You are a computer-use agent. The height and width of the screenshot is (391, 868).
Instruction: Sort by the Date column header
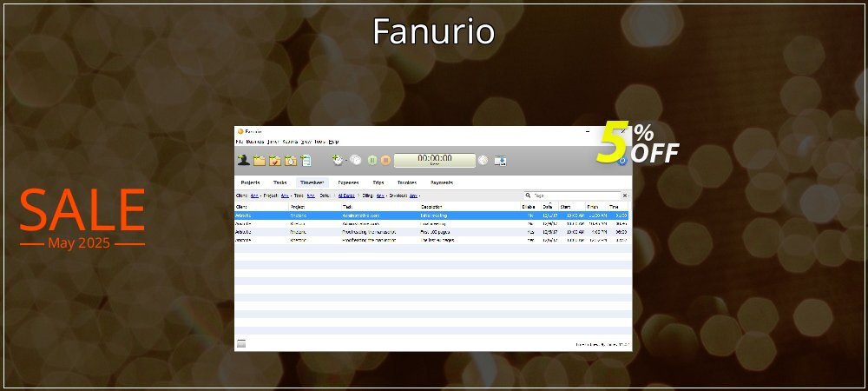[x=549, y=207]
